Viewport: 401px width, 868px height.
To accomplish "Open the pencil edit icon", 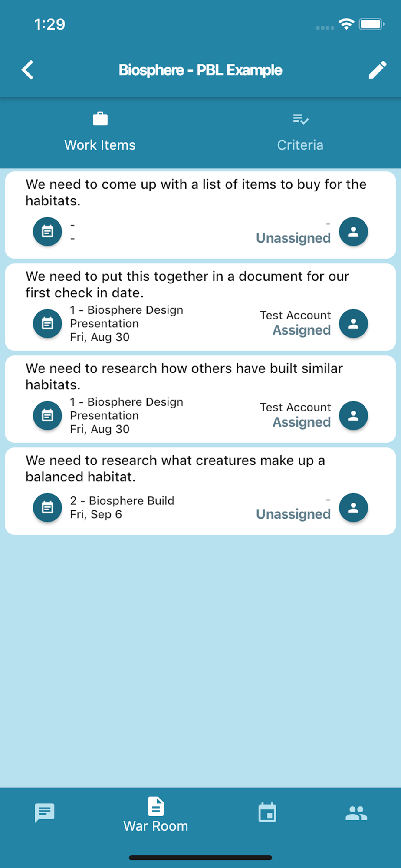I will click(377, 70).
